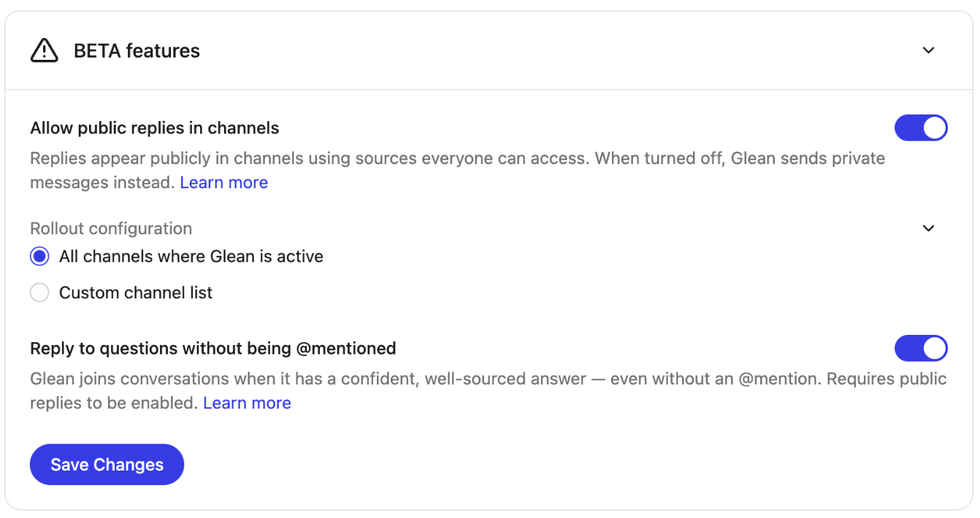Open Learn more about public replies
Screen dimensions: 980x518
223,182
